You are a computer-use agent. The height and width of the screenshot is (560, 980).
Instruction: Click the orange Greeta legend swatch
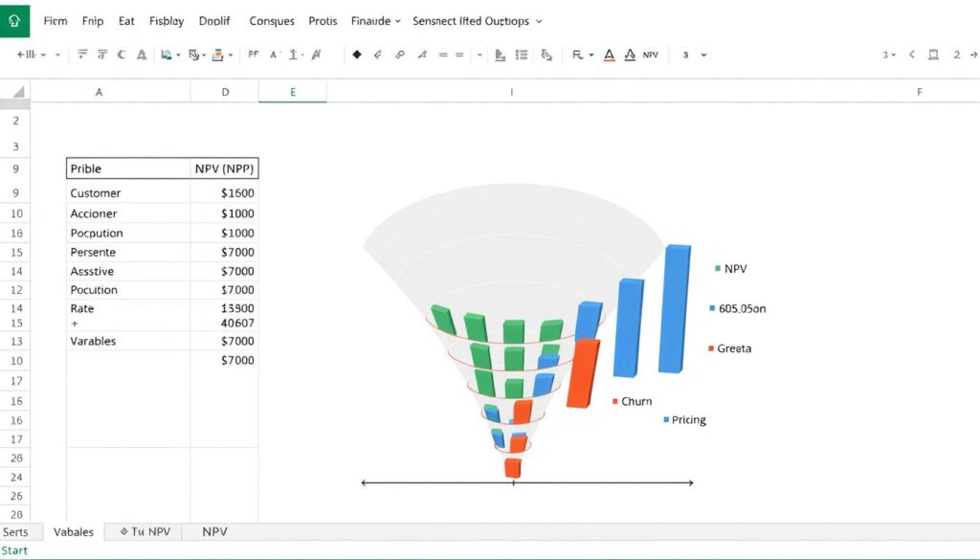coord(711,348)
